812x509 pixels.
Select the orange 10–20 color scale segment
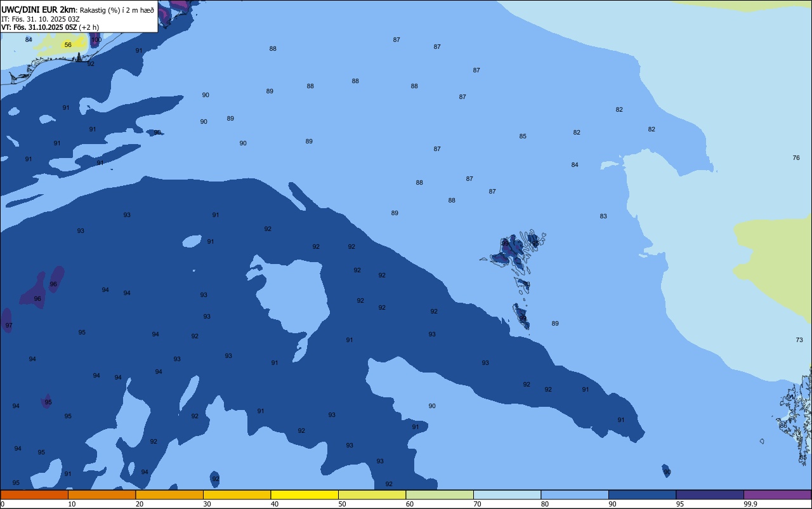101,494
